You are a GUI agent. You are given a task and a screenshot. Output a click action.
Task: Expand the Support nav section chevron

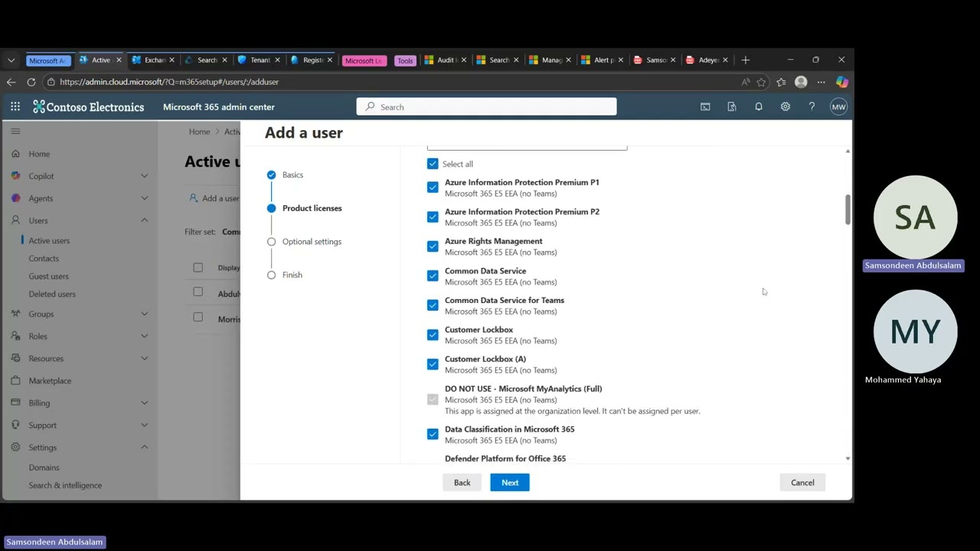pos(144,425)
